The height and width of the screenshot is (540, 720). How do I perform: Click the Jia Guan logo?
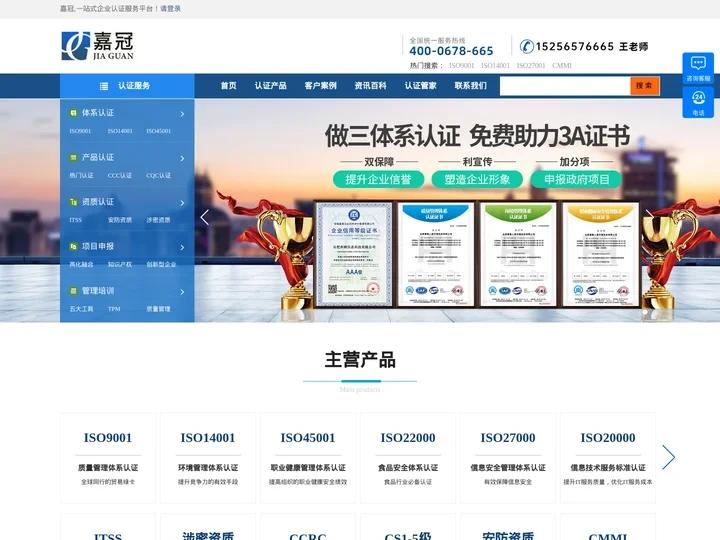97,46
